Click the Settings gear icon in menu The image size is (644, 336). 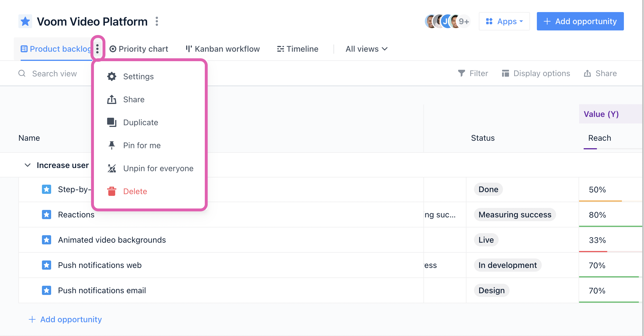pos(112,76)
